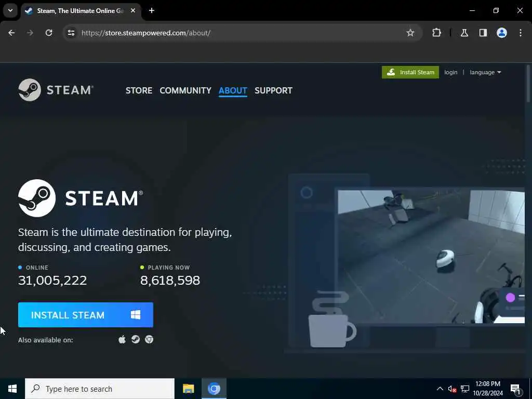Click the big blue INSTALL STEAM button
The height and width of the screenshot is (399, 532).
(86, 315)
